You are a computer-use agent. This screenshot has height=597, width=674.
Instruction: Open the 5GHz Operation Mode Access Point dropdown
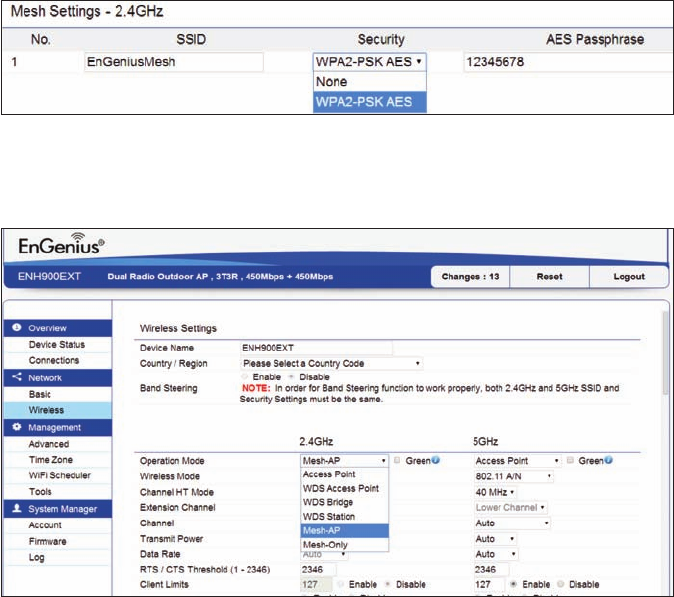click(517, 460)
